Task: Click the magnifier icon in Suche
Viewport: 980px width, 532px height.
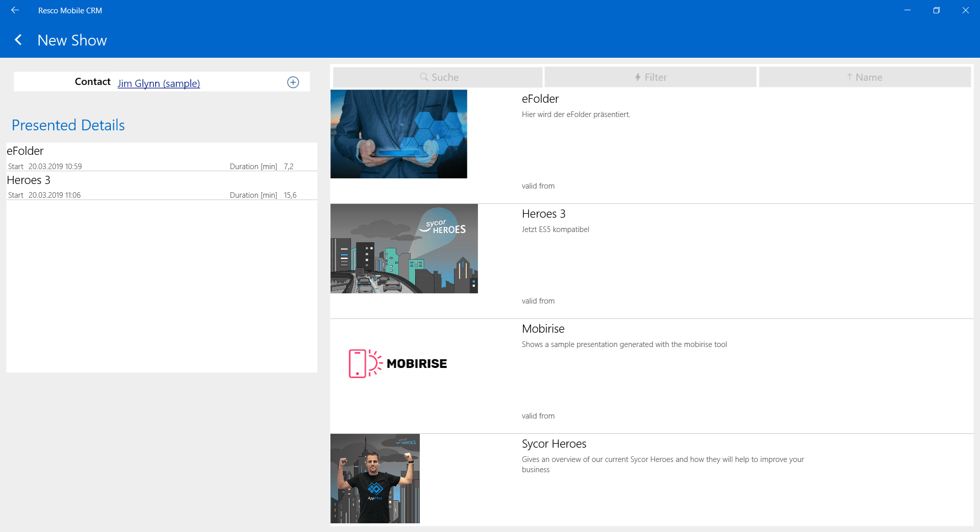Action: coord(424,77)
